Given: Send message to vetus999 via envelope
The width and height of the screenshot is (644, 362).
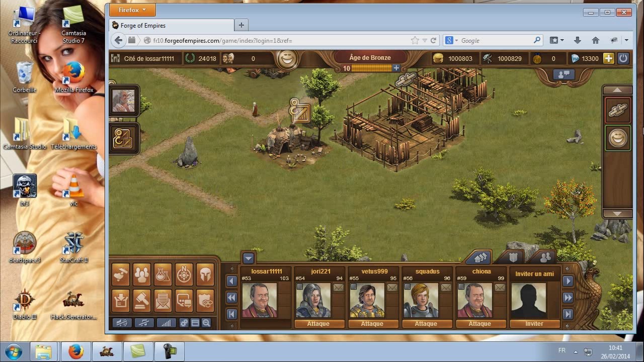Looking at the screenshot, I should (392, 288).
